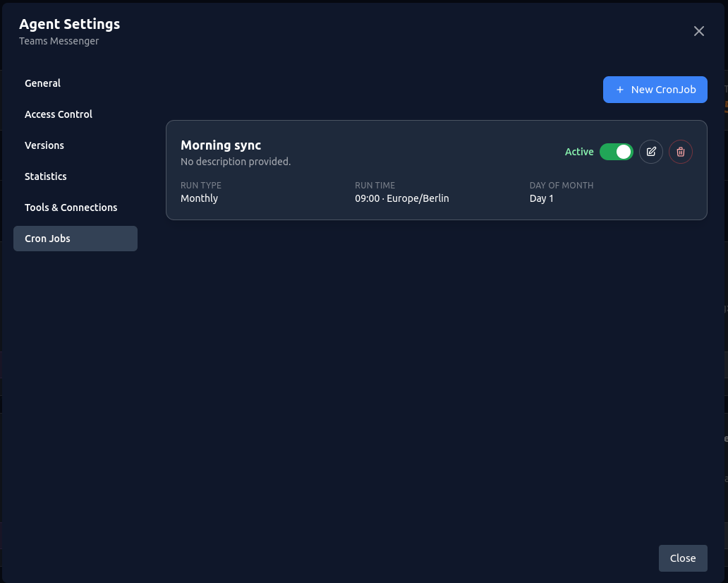Go to Access Control section

tap(75, 114)
